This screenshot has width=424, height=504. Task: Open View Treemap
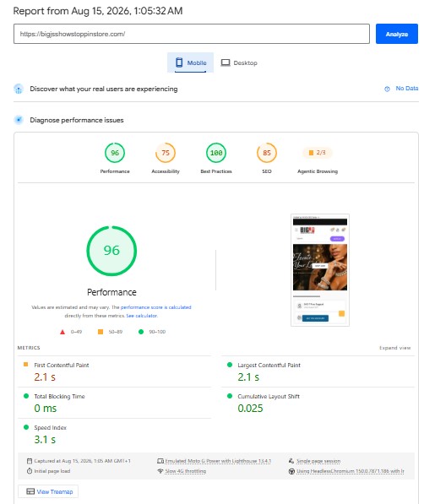click(x=48, y=491)
